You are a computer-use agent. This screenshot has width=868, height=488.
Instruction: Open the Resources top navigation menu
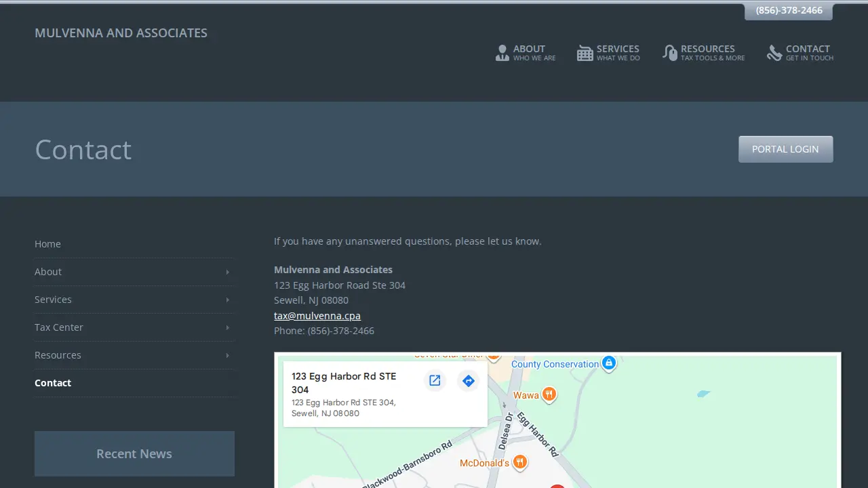coord(704,53)
